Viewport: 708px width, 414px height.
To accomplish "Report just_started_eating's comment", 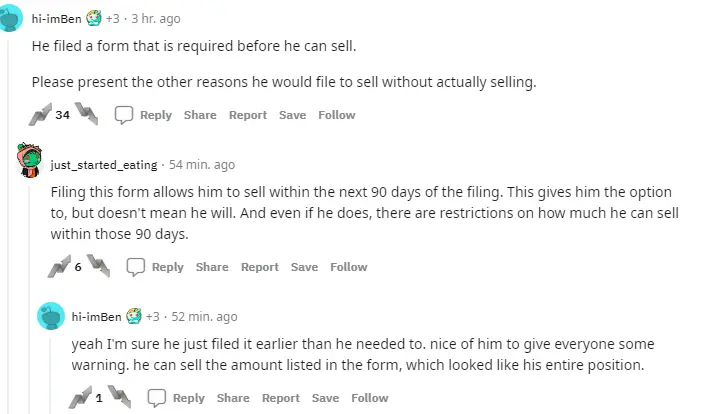I will (260, 267).
